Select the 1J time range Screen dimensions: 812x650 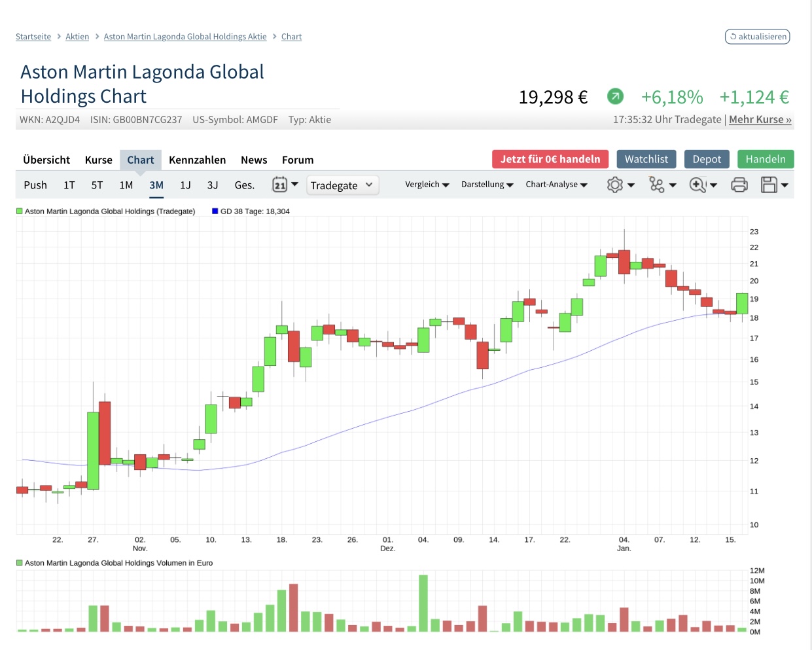pyautogui.click(x=186, y=185)
